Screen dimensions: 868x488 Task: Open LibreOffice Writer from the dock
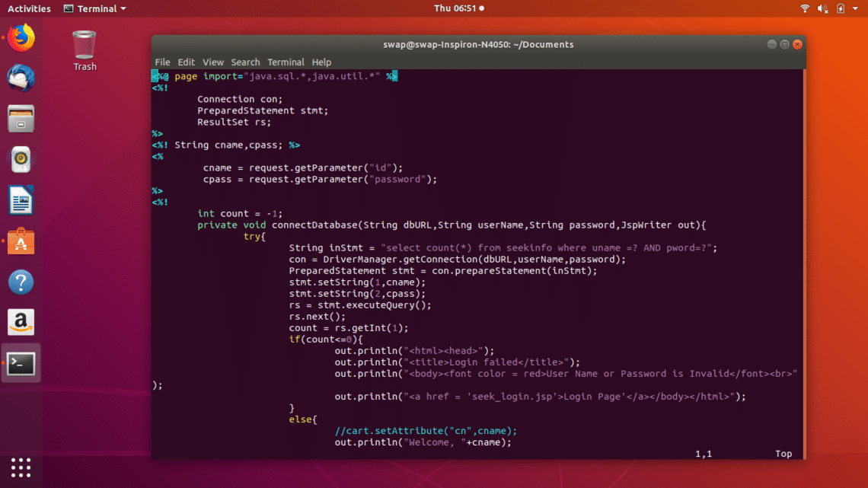click(21, 199)
